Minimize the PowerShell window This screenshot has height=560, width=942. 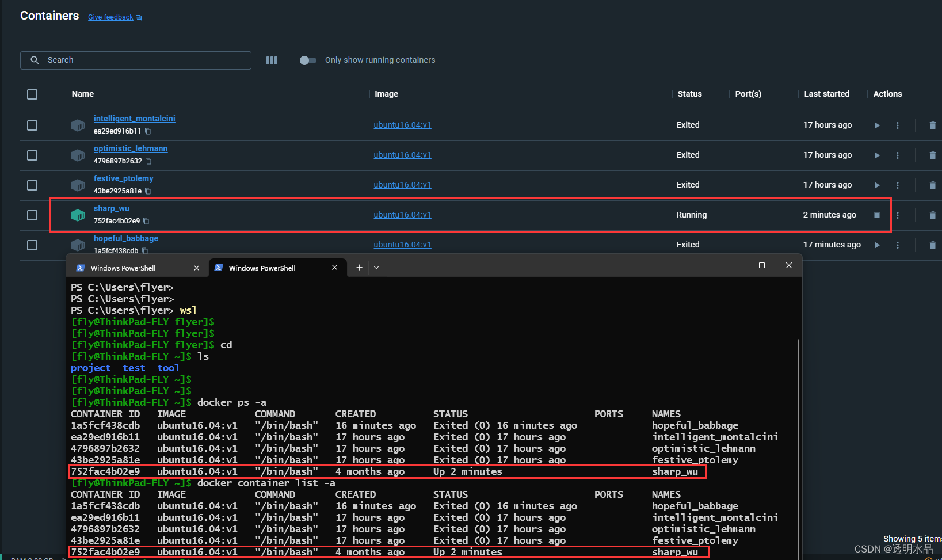tap(735, 265)
